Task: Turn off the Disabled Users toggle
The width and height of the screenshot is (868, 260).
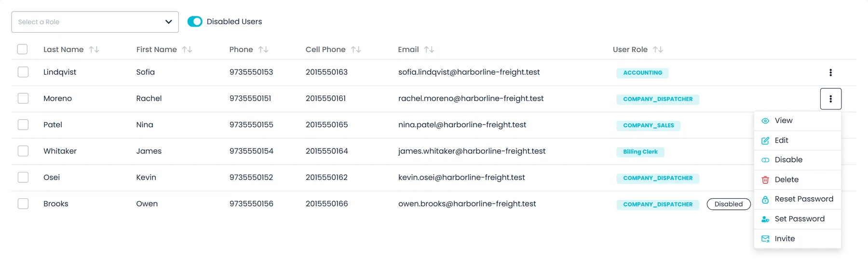Action: click(x=195, y=22)
